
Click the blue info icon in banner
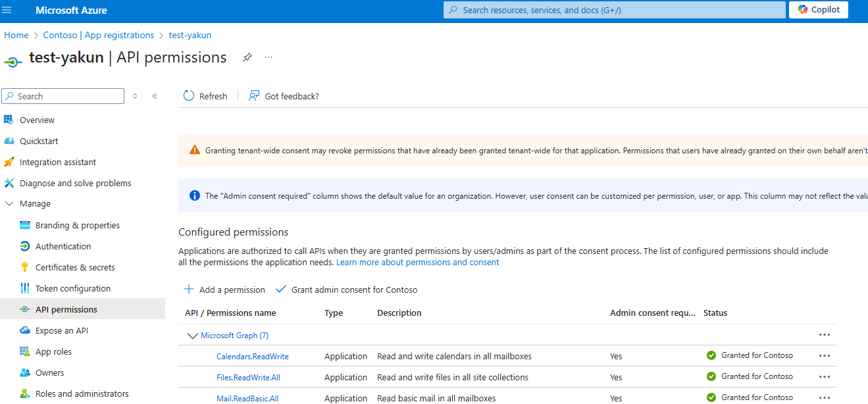(x=194, y=195)
